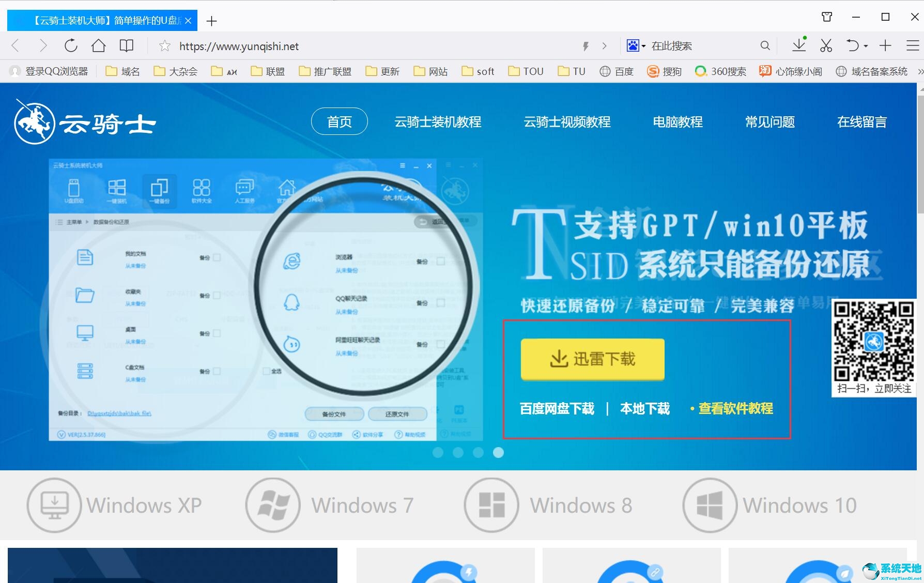Select the fourth carousel indicator dot
Image resolution: width=924 pixels, height=583 pixels.
[498, 452]
